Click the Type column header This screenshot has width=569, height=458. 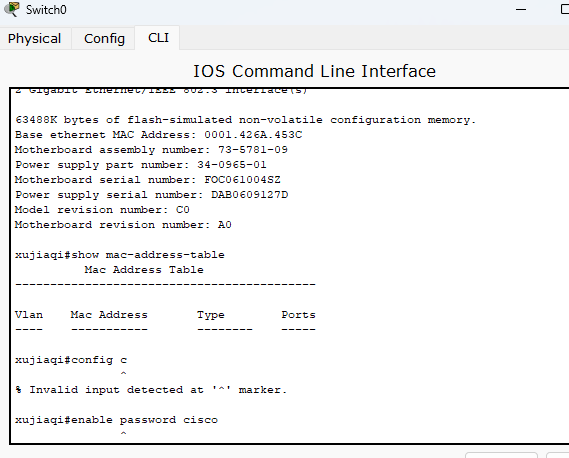pyautogui.click(x=211, y=315)
